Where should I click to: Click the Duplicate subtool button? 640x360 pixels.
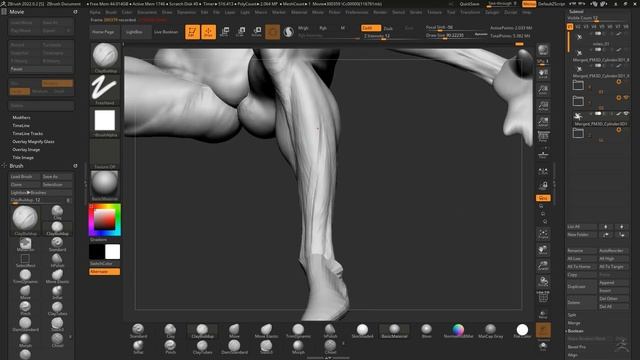point(581,287)
